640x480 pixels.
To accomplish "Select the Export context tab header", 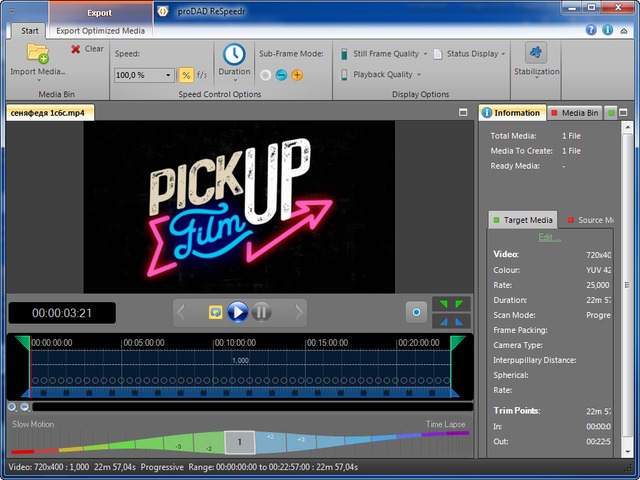I will [99, 13].
